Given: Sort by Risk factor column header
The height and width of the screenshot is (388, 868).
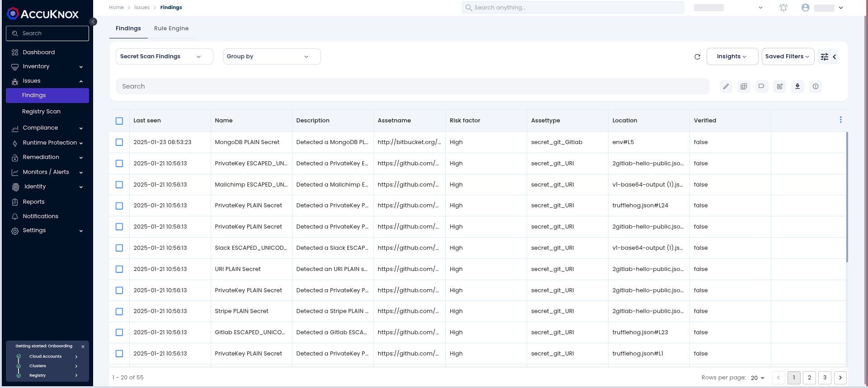Looking at the screenshot, I should [465, 121].
